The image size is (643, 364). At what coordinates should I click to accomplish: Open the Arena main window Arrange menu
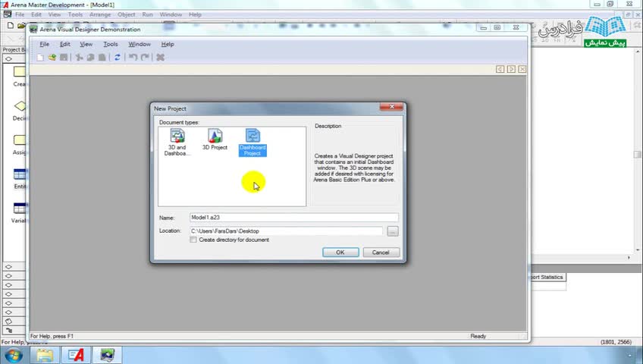pyautogui.click(x=100, y=14)
